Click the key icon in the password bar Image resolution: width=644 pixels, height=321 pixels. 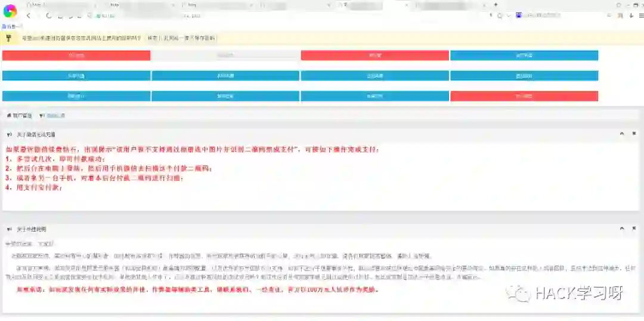click(8, 38)
